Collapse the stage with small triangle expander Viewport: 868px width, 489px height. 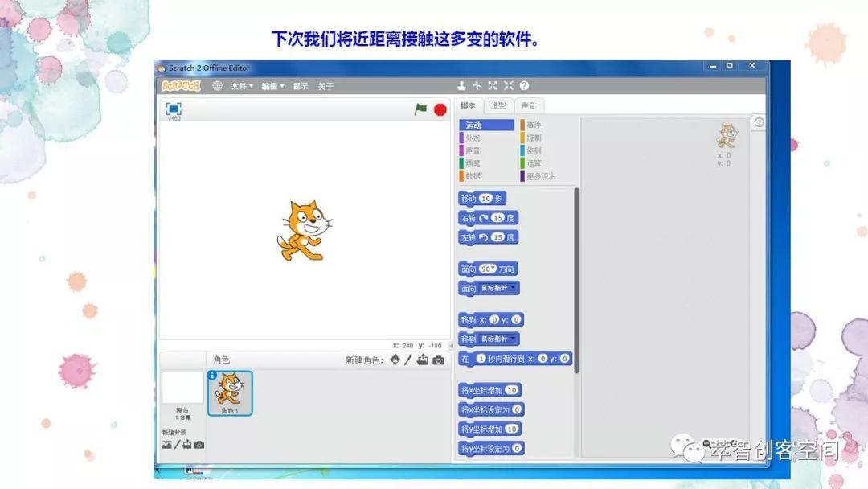(451, 346)
